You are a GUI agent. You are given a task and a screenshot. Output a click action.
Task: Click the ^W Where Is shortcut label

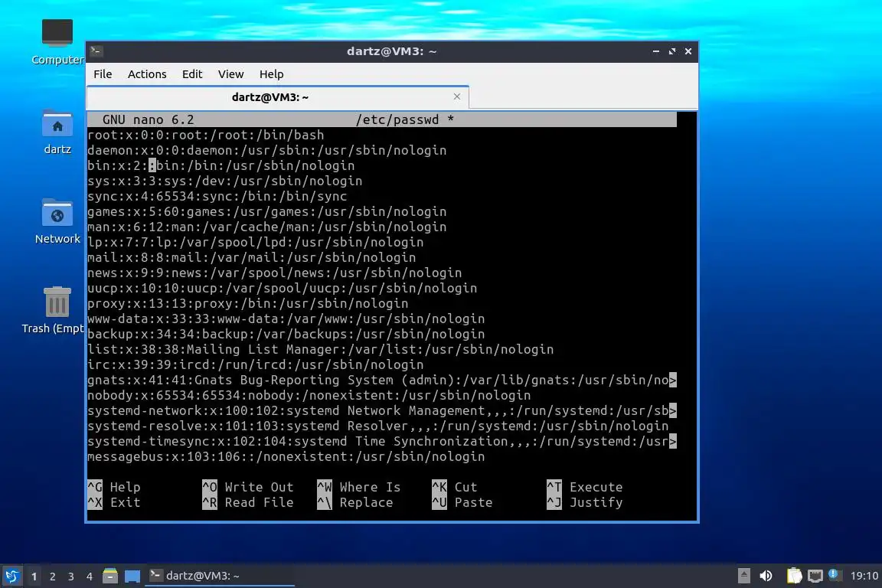(359, 487)
